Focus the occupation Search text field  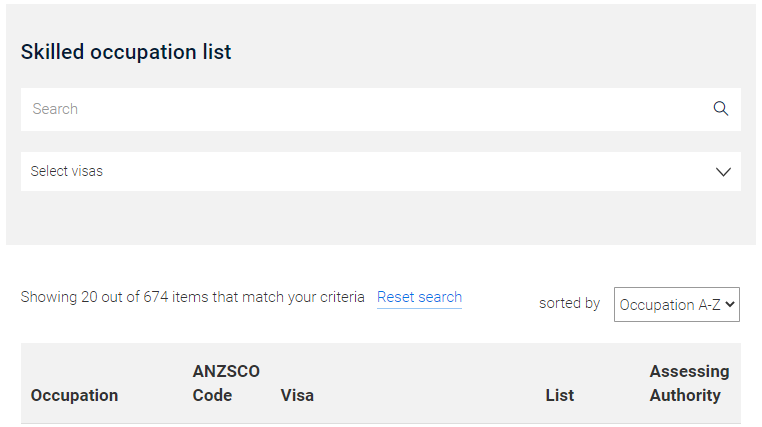point(360,109)
